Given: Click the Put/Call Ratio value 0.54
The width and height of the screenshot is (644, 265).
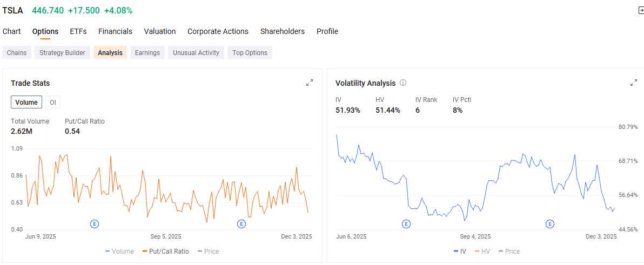Looking at the screenshot, I should [x=72, y=131].
